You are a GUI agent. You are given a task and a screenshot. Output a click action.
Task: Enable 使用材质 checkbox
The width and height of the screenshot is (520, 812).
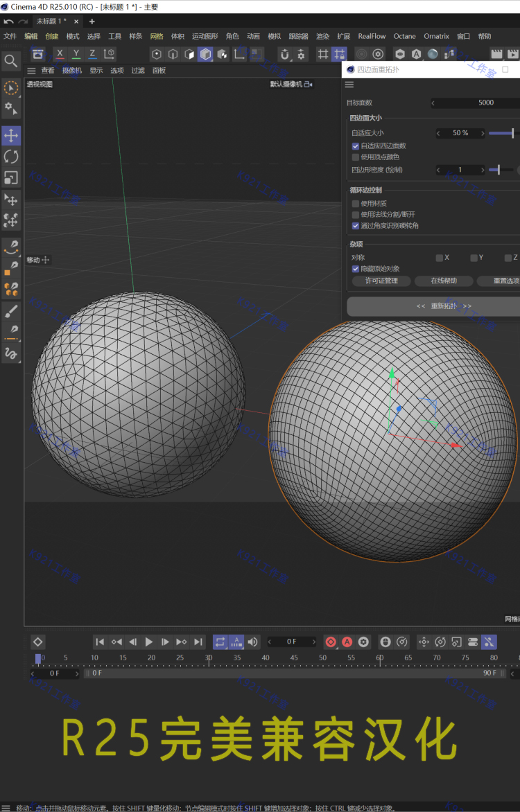(x=356, y=204)
